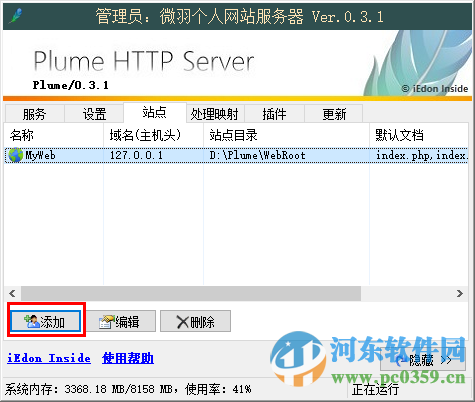Select the MyWeb site name
Screen dimensions: 475x402
click(x=40, y=155)
